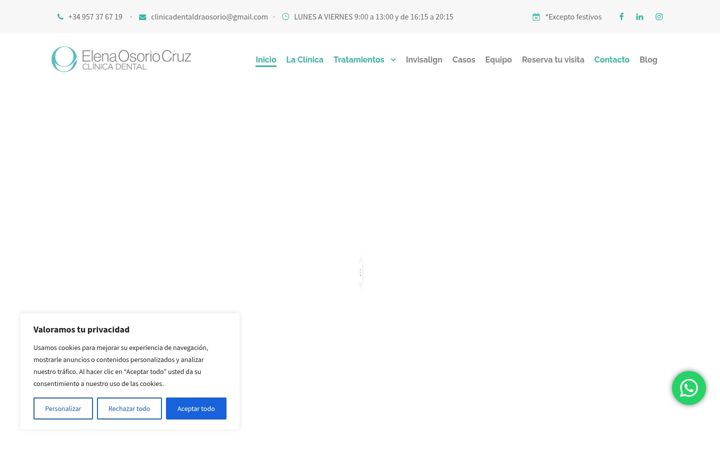Viewport: 720px width, 450px height.
Task: Click Rechazar todo cookies button
Action: click(129, 409)
